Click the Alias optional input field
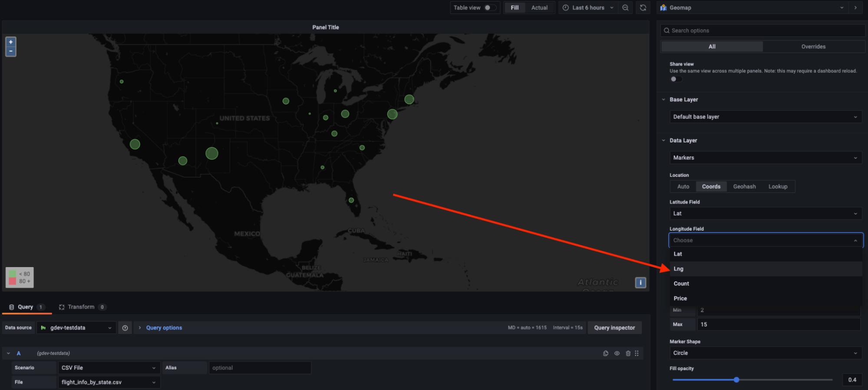 (x=260, y=368)
